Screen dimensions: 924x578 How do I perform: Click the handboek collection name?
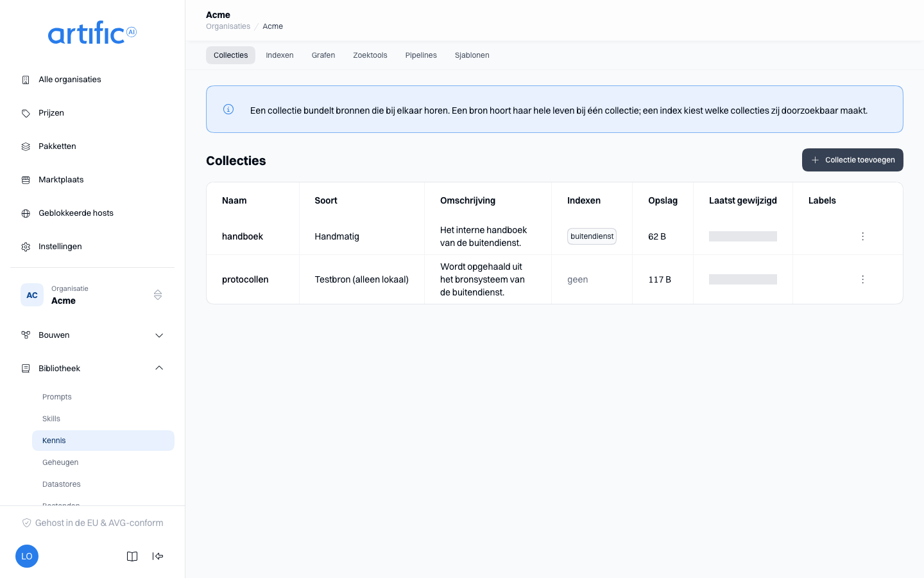pyautogui.click(x=243, y=236)
